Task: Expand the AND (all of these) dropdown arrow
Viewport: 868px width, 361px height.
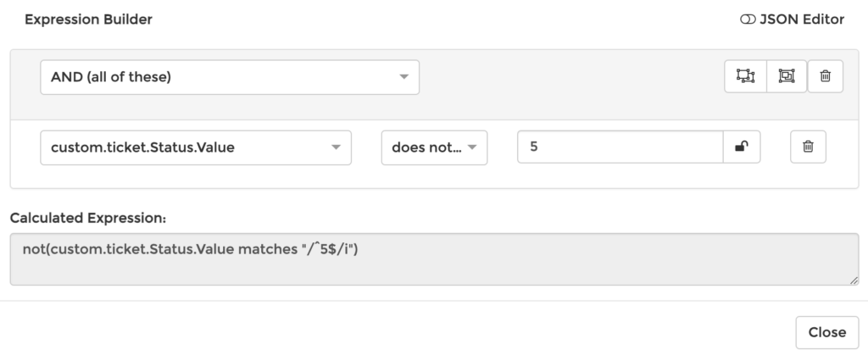Action: [x=404, y=77]
